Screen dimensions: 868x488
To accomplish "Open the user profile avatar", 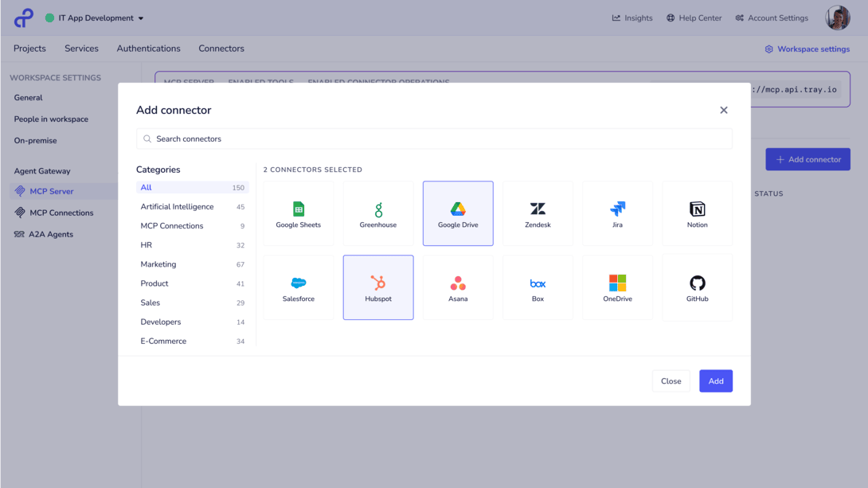I will [x=838, y=18].
